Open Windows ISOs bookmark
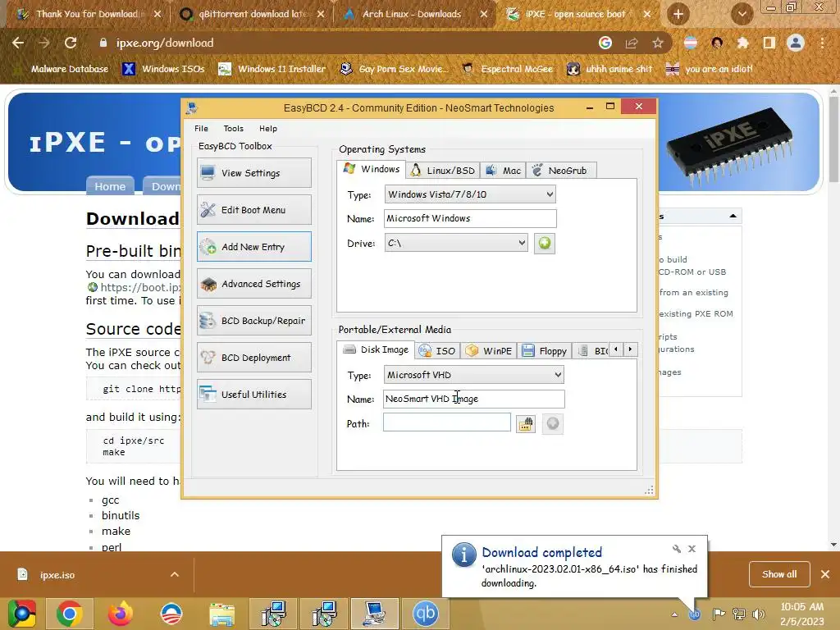The width and height of the screenshot is (840, 630). [x=163, y=69]
